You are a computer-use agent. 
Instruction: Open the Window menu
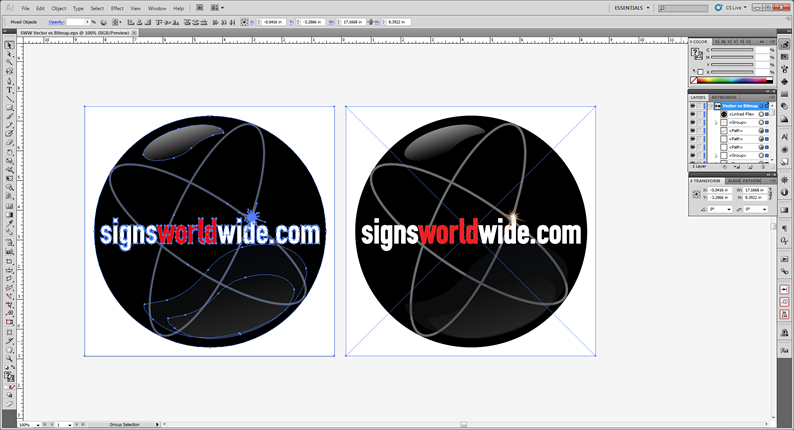[x=157, y=8]
